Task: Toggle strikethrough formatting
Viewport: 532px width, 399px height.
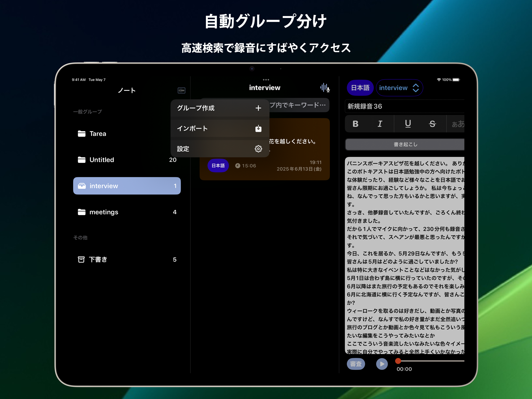Action: [432, 124]
